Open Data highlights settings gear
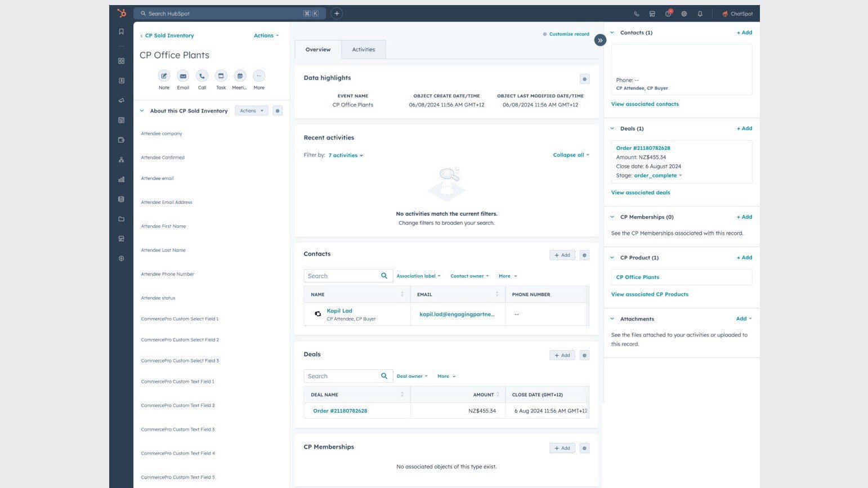Viewport: 868px width, 488px height. [584, 79]
